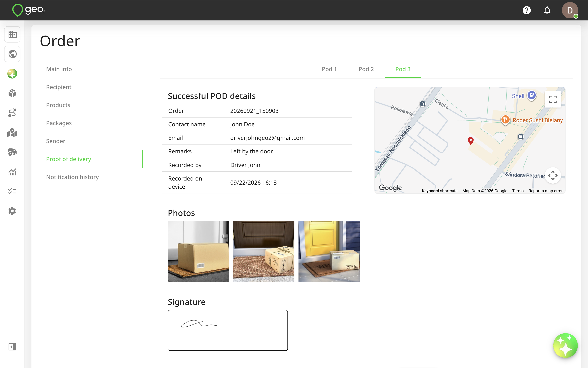
Task: Click the map camera pan control
Action: [x=553, y=175]
